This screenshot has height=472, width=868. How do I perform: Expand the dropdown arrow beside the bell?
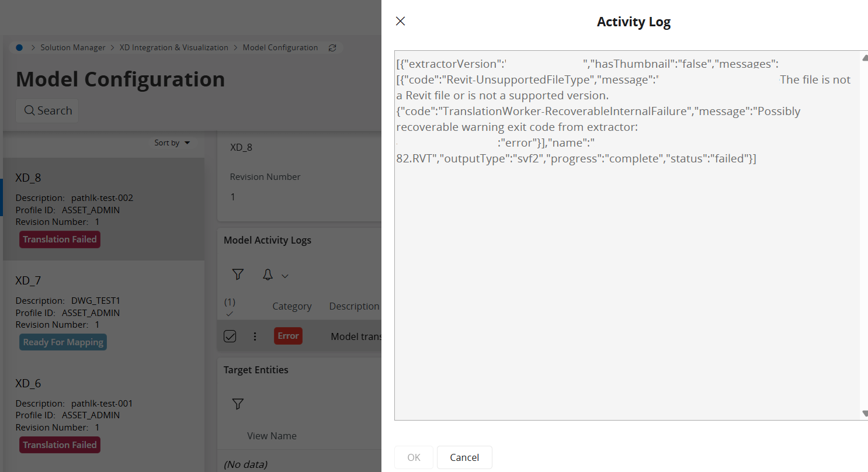(x=285, y=276)
